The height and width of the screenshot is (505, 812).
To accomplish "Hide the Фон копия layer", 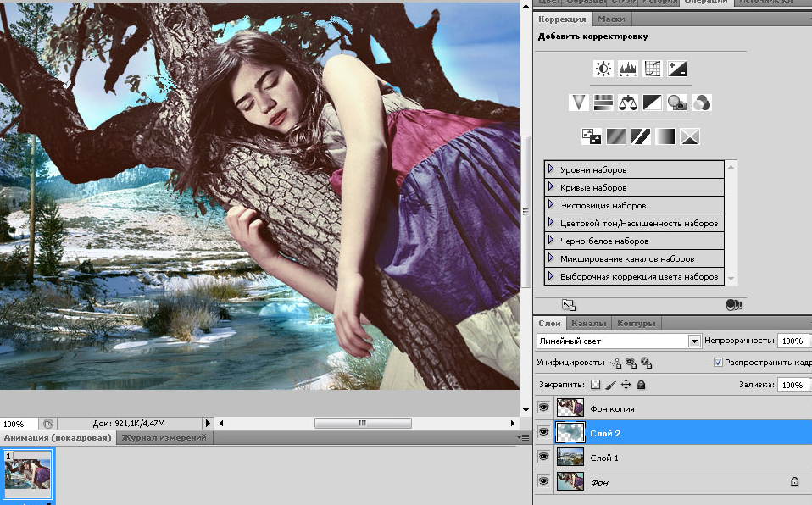I will click(x=544, y=408).
